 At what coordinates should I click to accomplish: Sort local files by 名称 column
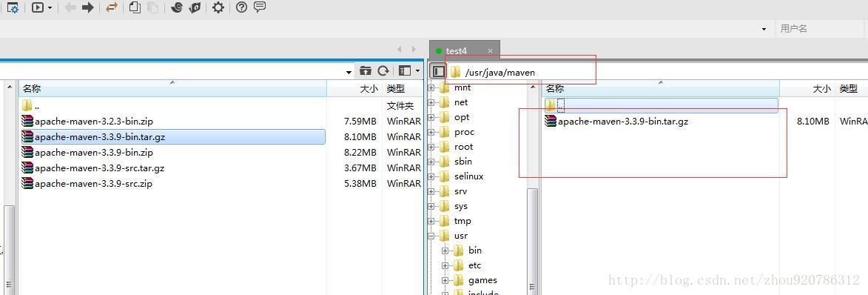172,89
